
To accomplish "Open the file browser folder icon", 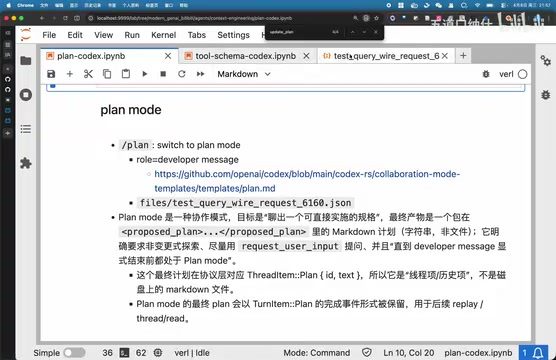I will (x=26, y=61).
